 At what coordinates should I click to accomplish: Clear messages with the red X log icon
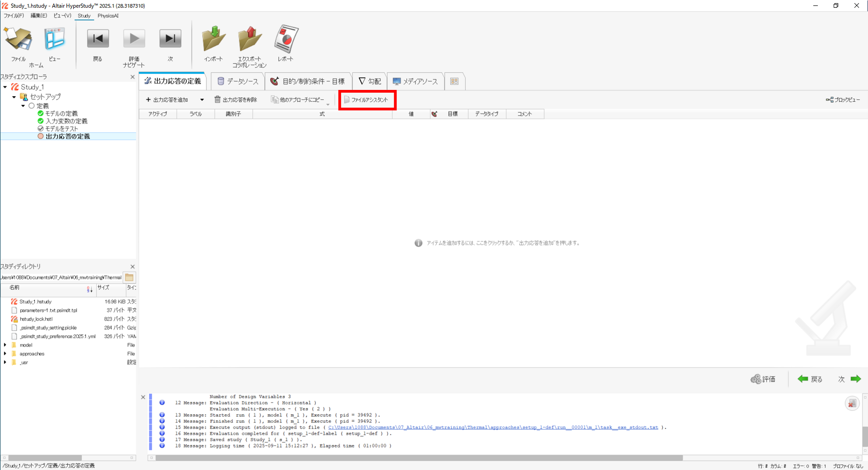pyautogui.click(x=852, y=403)
